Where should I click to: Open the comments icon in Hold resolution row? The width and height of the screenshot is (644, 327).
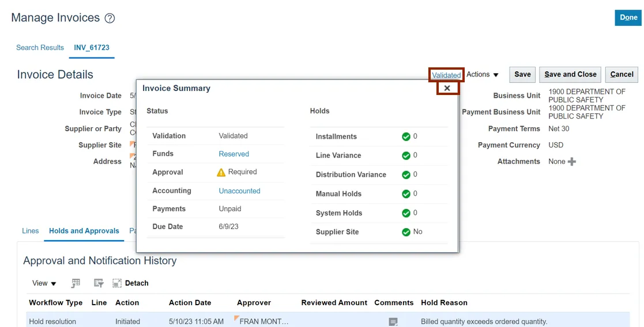[x=393, y=322]
